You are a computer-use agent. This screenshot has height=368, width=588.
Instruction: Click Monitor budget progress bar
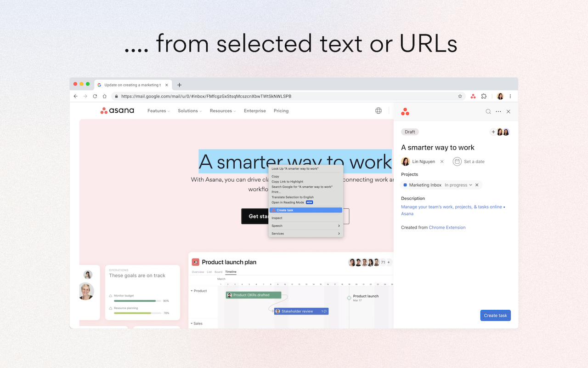point(137,301)
